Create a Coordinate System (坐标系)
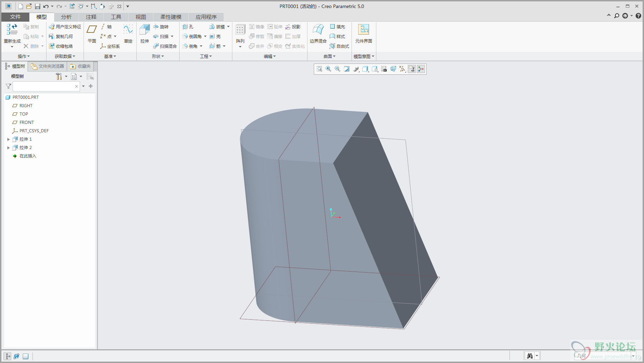This screenshot has width=644, height=363. (110, 46)
